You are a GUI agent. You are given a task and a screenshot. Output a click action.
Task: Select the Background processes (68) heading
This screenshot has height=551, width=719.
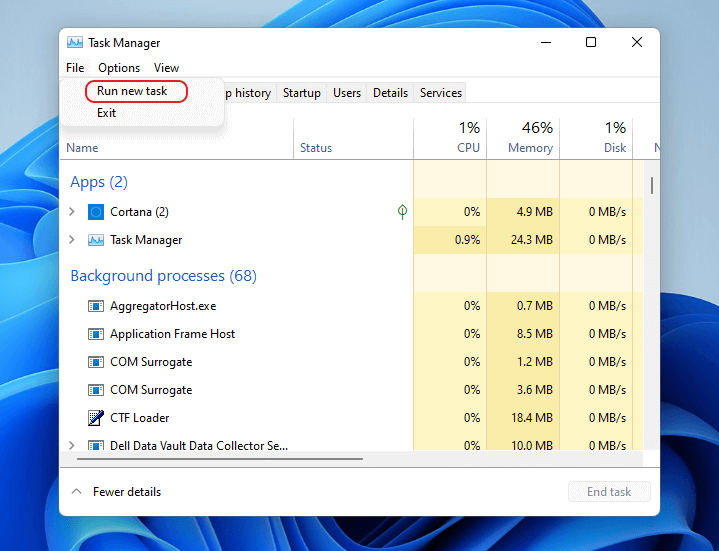163,276
